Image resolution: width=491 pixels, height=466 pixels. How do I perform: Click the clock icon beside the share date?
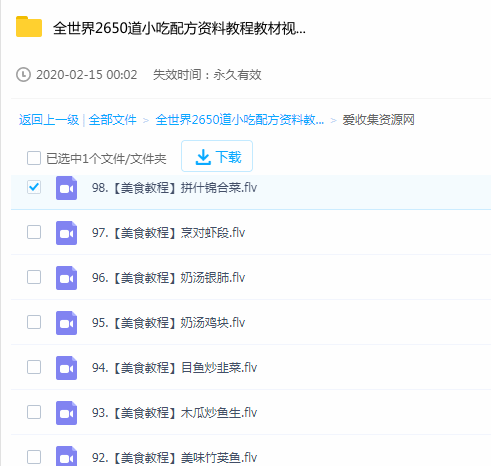pos(23,75)
